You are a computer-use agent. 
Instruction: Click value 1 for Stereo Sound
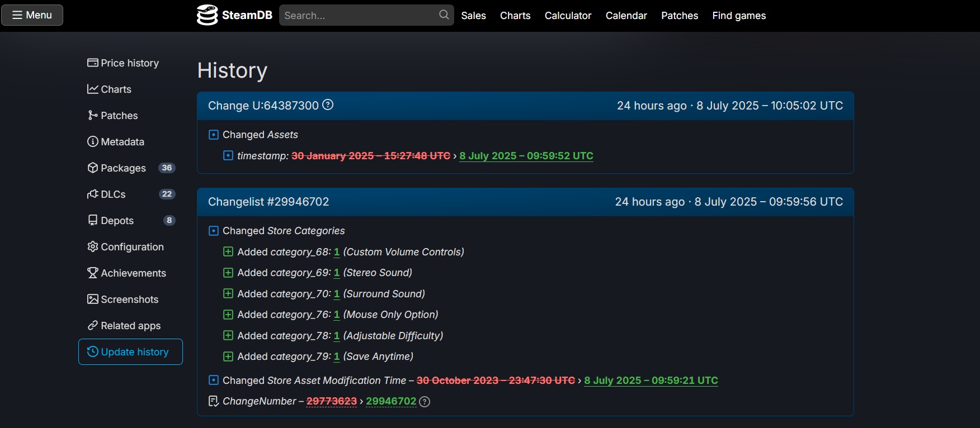[x=337, y=273]
